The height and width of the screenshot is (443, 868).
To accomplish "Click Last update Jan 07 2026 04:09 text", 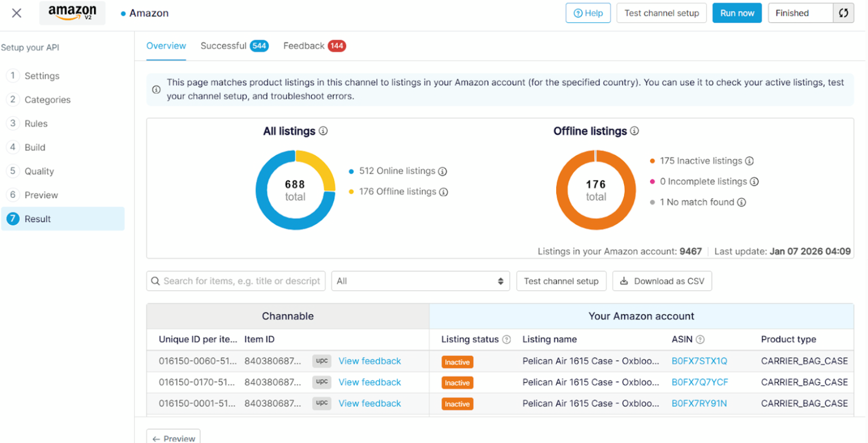I will [x=783, y=251].
